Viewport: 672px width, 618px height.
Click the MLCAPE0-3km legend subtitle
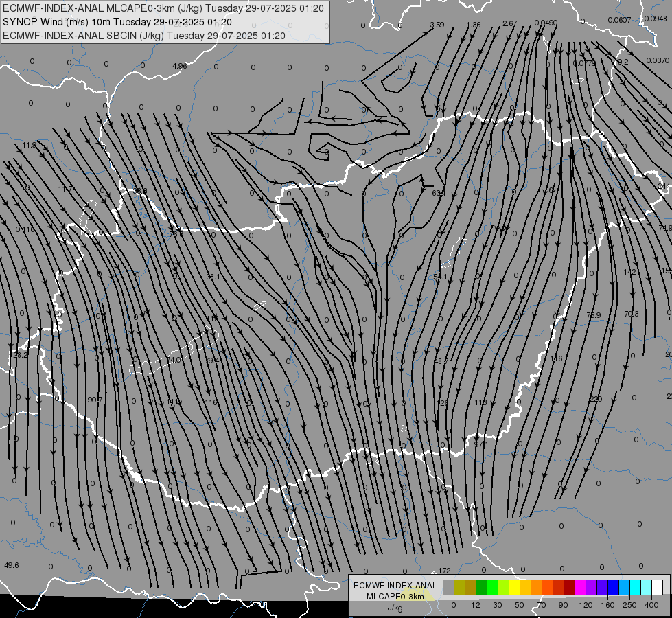[395, 597]
